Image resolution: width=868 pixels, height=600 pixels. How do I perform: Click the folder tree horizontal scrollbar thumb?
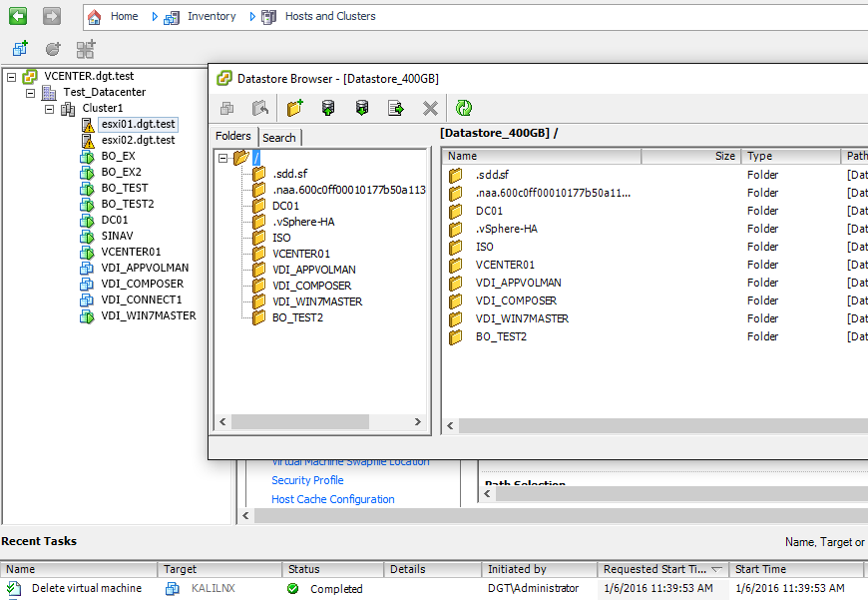tap(300, 422)
